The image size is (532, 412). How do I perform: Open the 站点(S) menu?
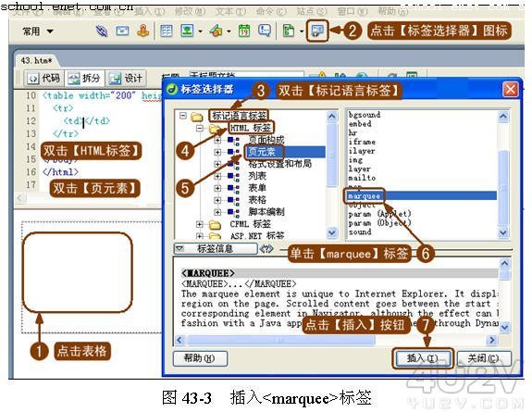point(312,11)
